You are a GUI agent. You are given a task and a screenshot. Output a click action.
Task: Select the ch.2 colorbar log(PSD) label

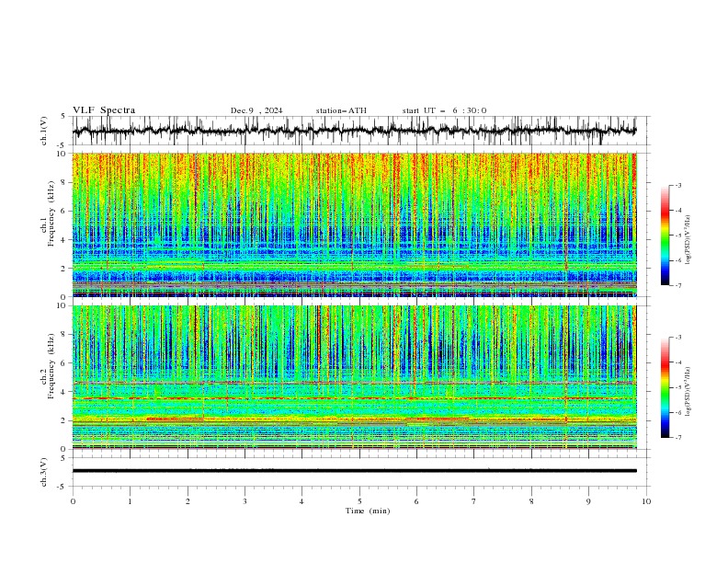[x=688, y=391]
